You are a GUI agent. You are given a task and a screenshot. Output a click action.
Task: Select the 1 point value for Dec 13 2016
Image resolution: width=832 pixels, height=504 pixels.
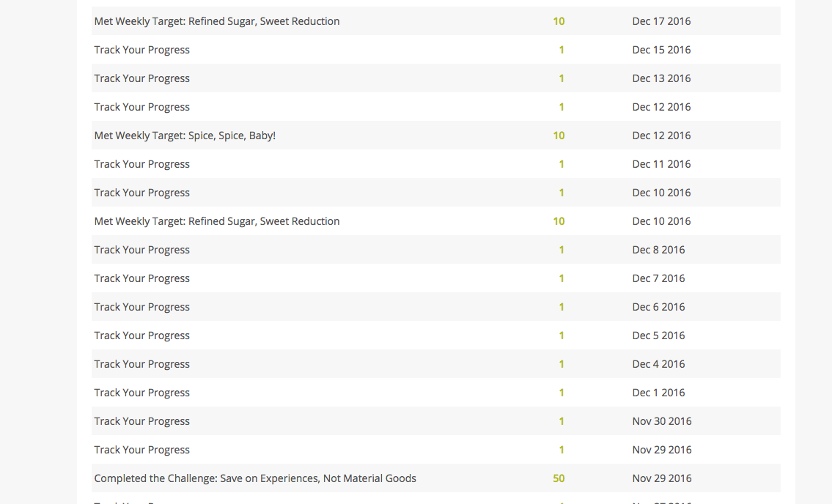click(x=562, y=78)
